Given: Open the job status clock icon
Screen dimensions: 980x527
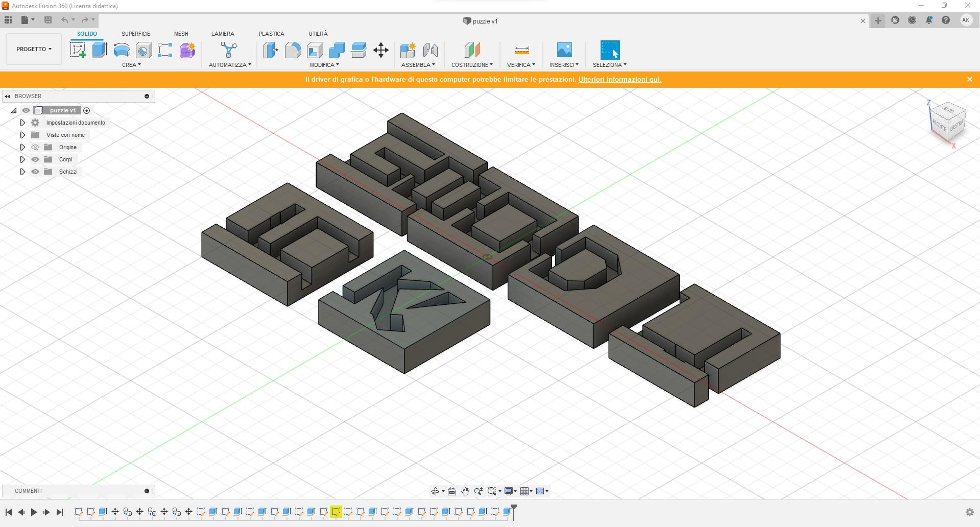Looking at the screenshot, I should tap(912, 20).
